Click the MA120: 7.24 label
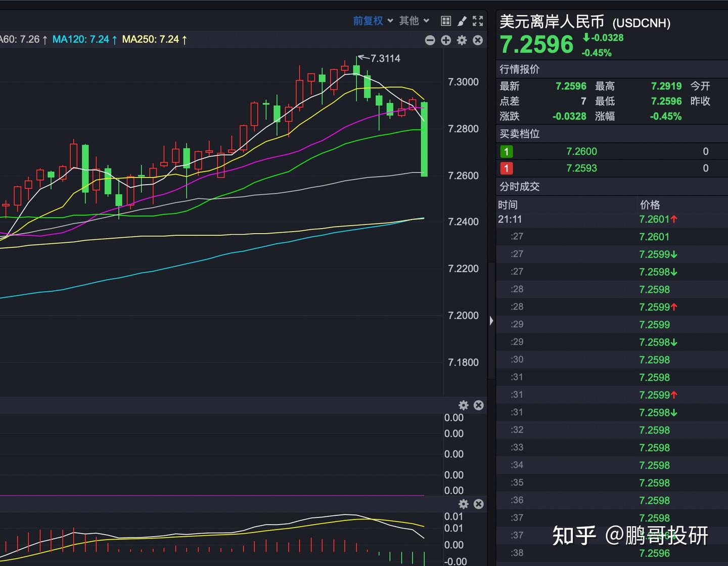 (84, 39)
